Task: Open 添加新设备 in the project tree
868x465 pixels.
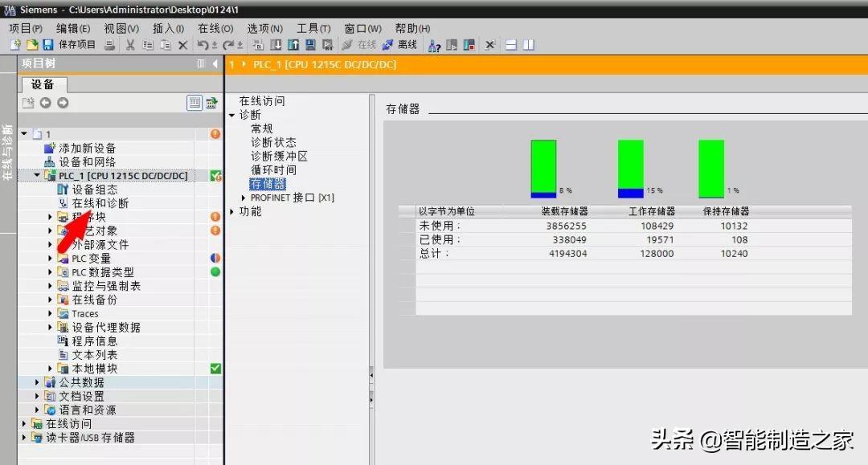Action: click(x=87, y=149)
